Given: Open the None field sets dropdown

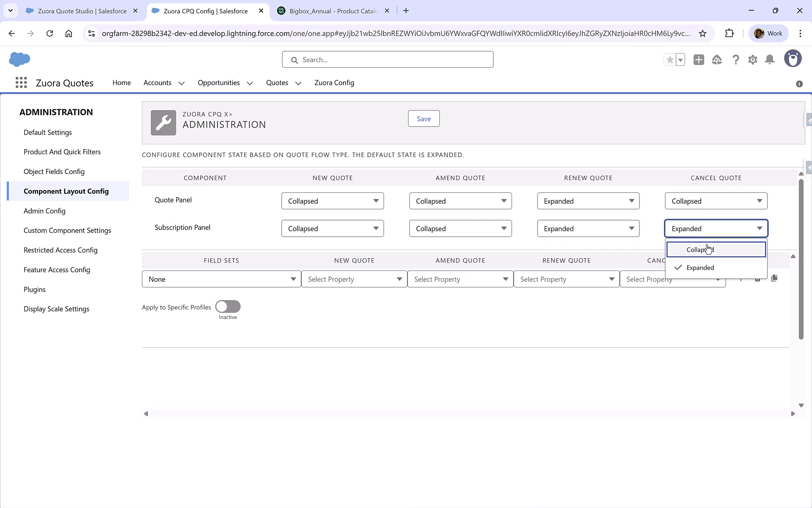Looking at the screenshot, I should (221, 279).
